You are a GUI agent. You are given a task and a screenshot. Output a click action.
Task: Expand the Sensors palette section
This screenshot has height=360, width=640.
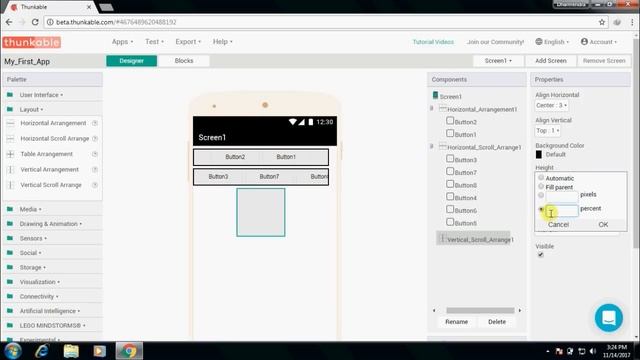pos(33,238)
